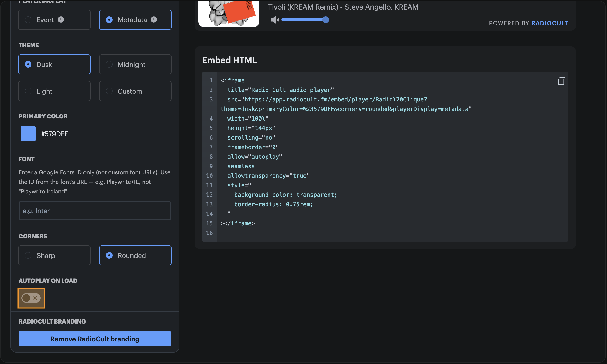Image resolution: width=607 pixels, height=364 pixels.
Task: Select the Metadata player display option
Action: [x=135, y=20]
